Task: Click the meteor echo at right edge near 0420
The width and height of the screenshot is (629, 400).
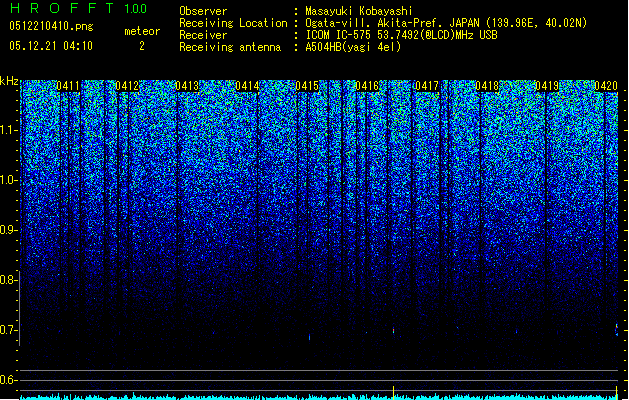Action: pos(617,329)
